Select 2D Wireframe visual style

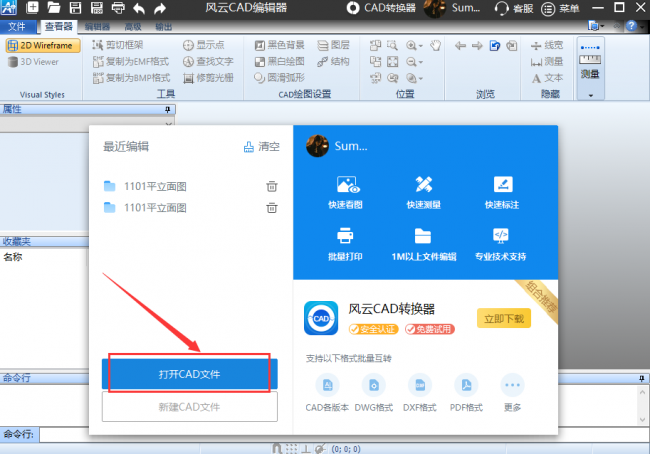point(43,45)
